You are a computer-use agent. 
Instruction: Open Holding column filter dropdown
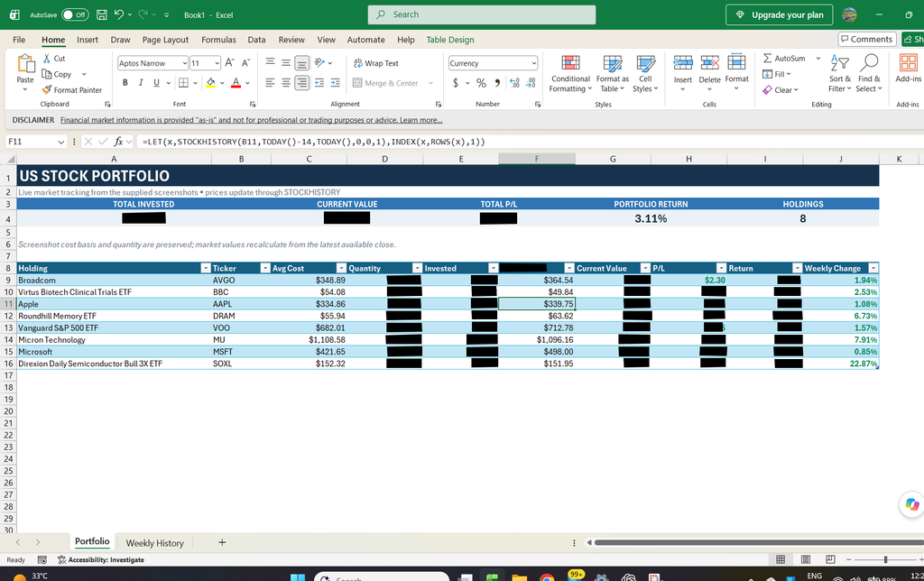click(x=206, y=268)
